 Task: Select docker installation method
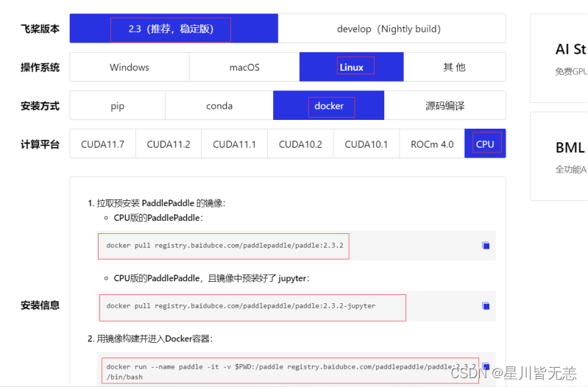[328, 106]
